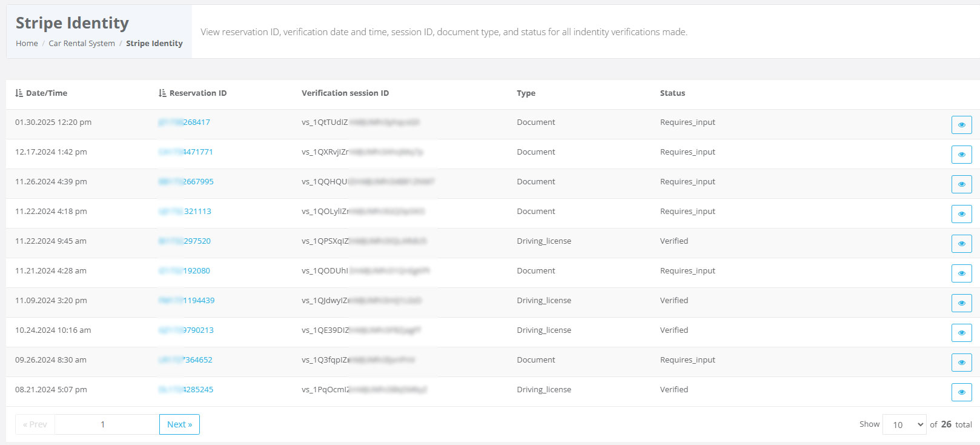Open reservation ending in 268417
Viewport: 980px width, 445px height.
click(184, 122)
